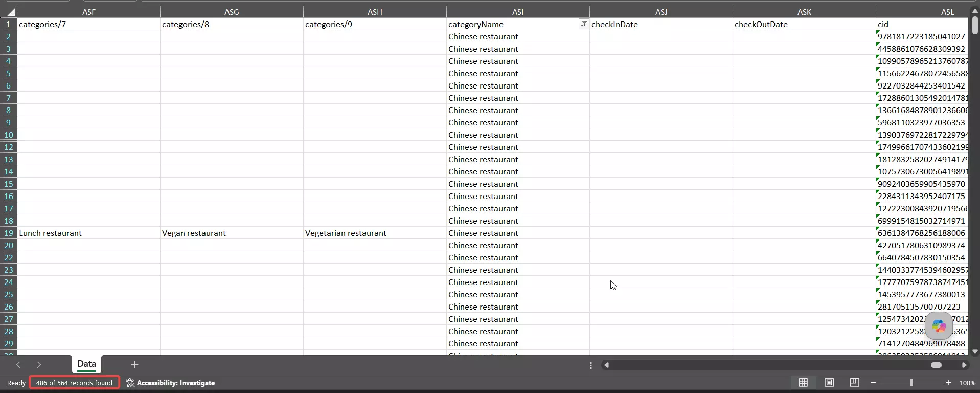The height and width of the screenshot is (393, 980).
Task: Click the cid header cell
Action: coord(922,24)
